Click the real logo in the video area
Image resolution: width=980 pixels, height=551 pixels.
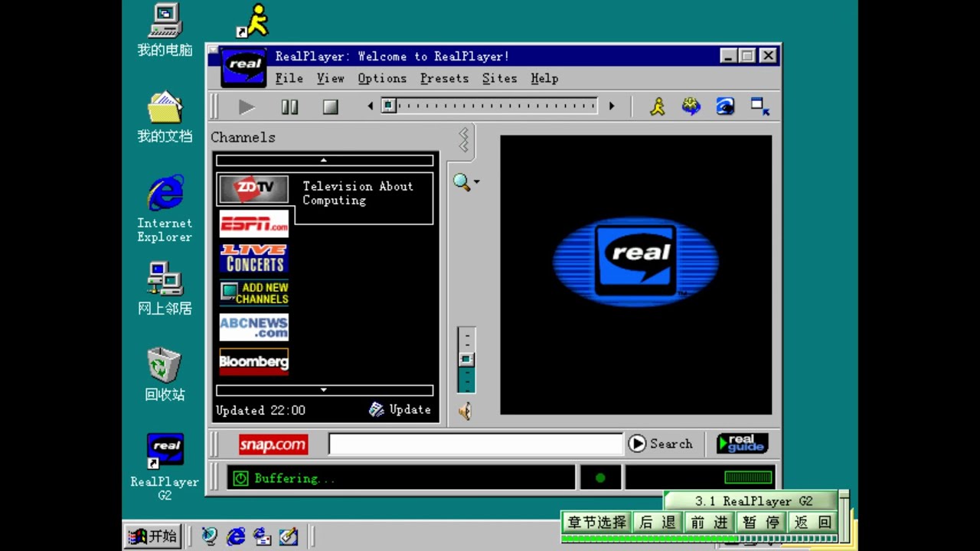pyautogui.click(x=635, y=261)
